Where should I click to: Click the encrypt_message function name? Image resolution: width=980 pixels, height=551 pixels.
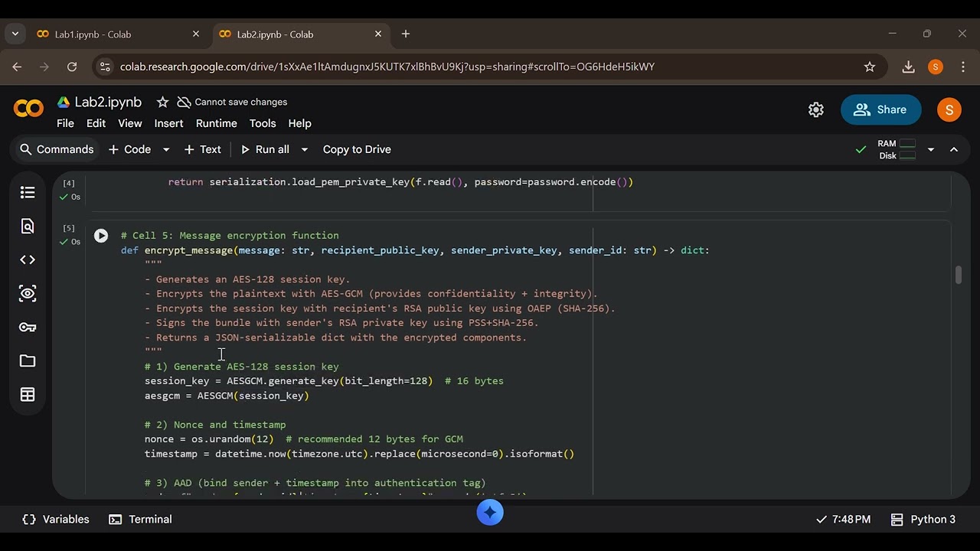(188, 250)
